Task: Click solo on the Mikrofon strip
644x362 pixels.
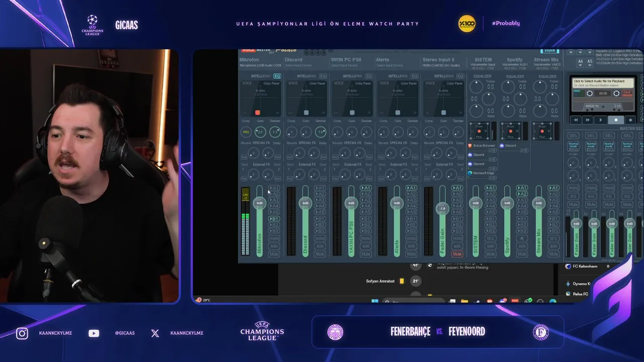Action: tap(274, 246)
